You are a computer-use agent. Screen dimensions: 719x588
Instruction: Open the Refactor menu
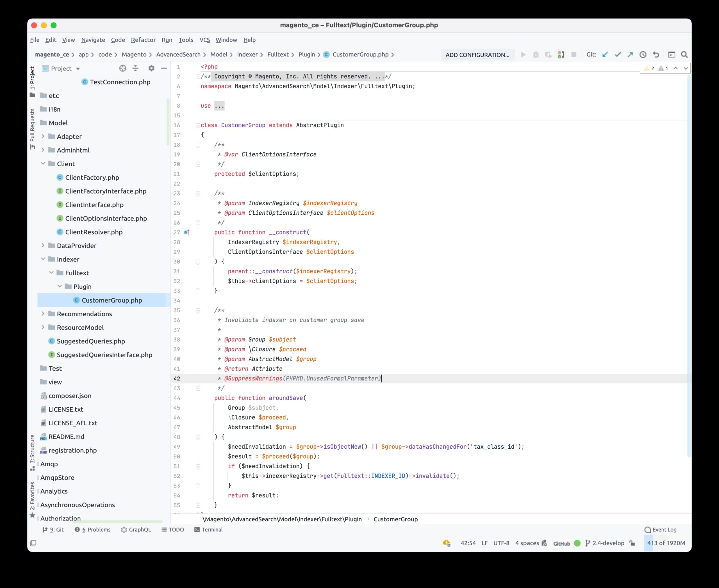coord(143,40)
